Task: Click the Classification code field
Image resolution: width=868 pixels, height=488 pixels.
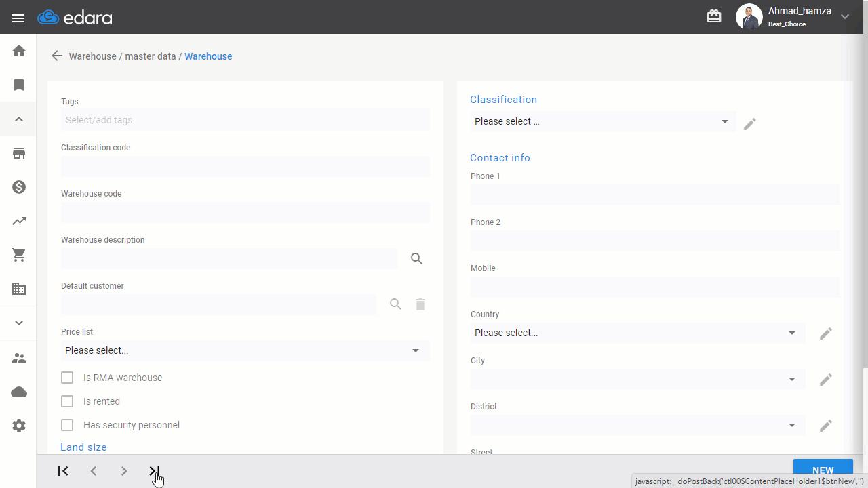Action: point(245,166)
